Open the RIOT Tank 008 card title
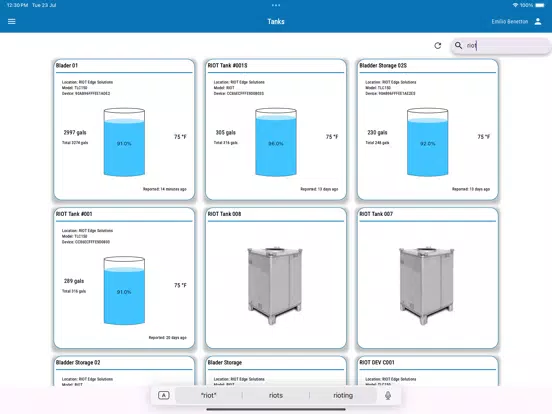This screenshot has height=414, width=552. [x=224, y=214]
